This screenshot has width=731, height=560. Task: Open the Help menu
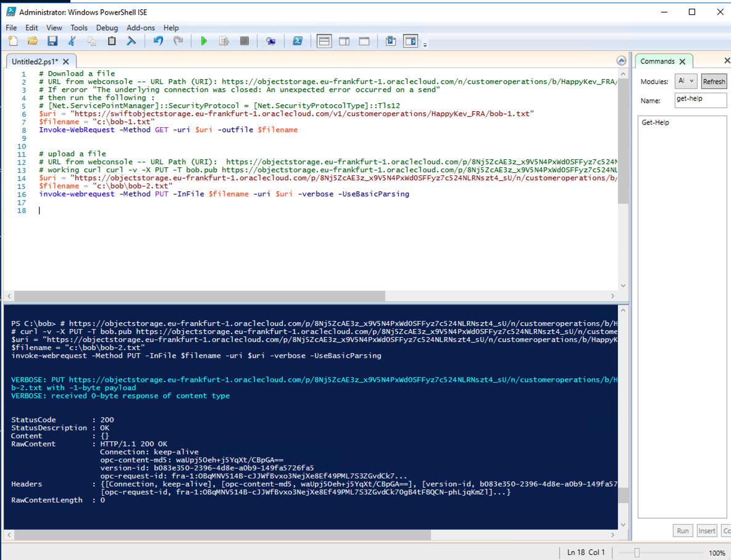pos(171,28)
